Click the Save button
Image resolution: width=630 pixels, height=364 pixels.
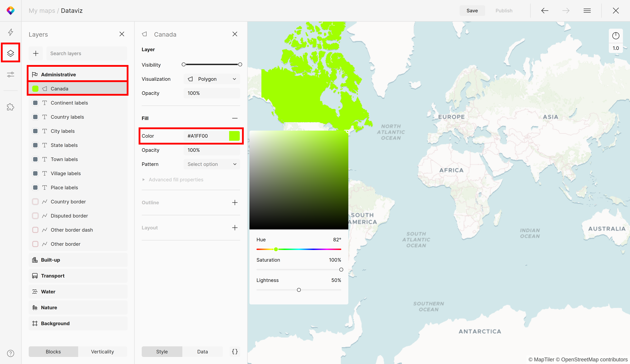coord(472,11)
